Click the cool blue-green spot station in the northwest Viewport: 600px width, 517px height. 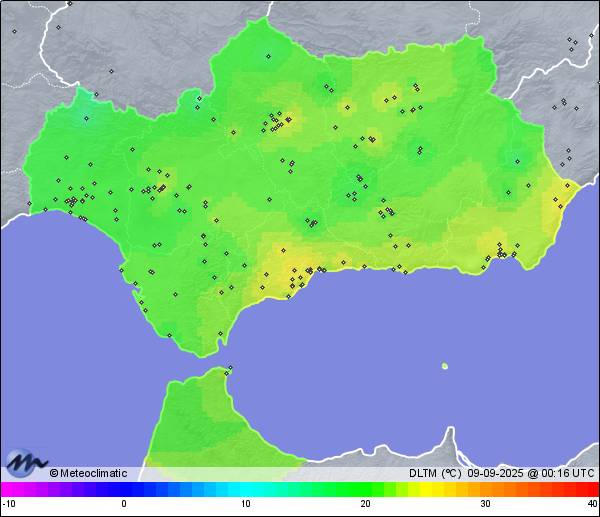(86, 119)
